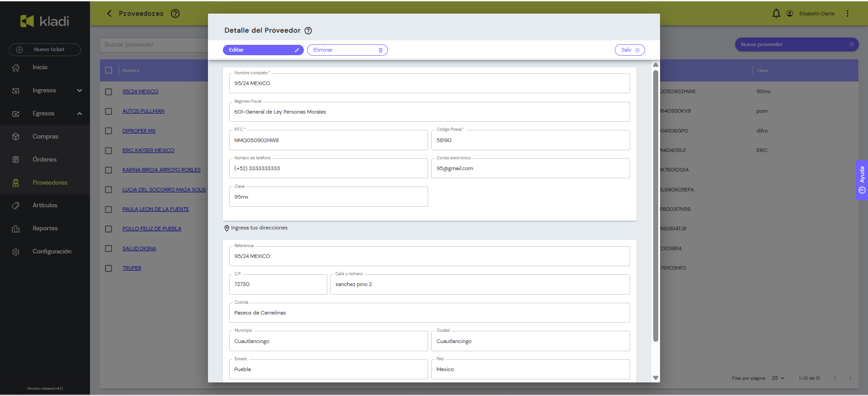This screenshot has width=868, height=396.
Task: Open Reportes in the sidebar
Action: pyautogui.click(x=45, y=229)
